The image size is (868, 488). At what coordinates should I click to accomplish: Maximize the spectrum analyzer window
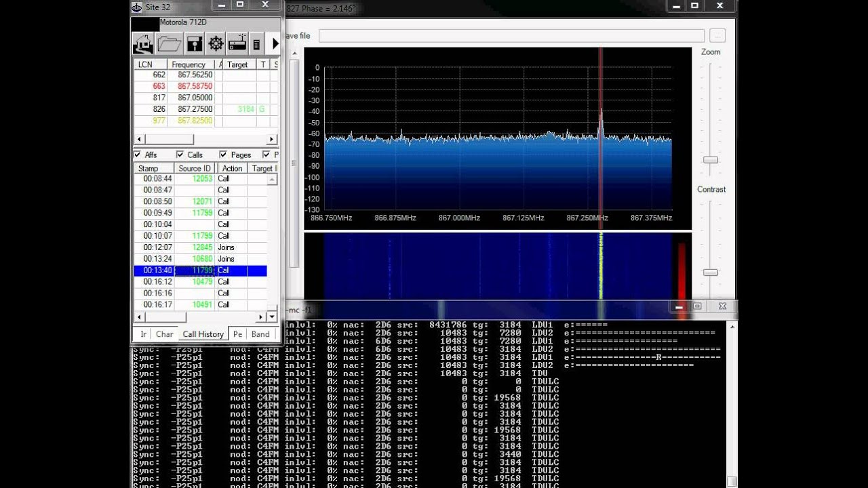tap(694, 5)
